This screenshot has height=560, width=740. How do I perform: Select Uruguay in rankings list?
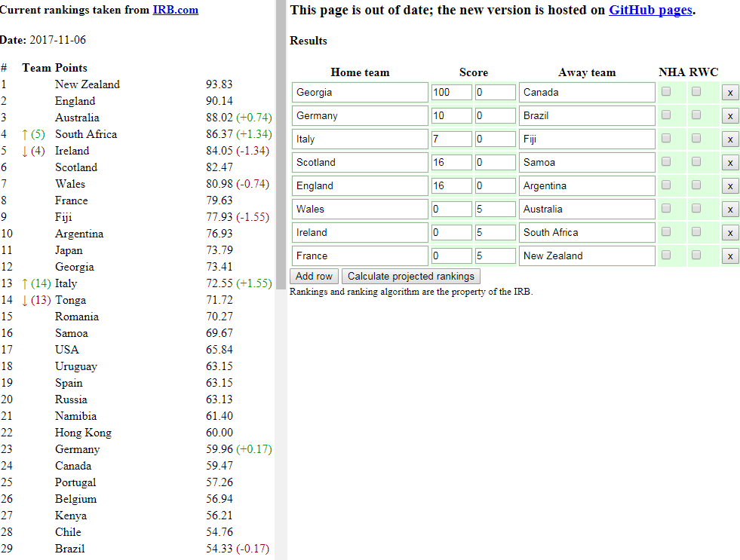coord(76,367)
